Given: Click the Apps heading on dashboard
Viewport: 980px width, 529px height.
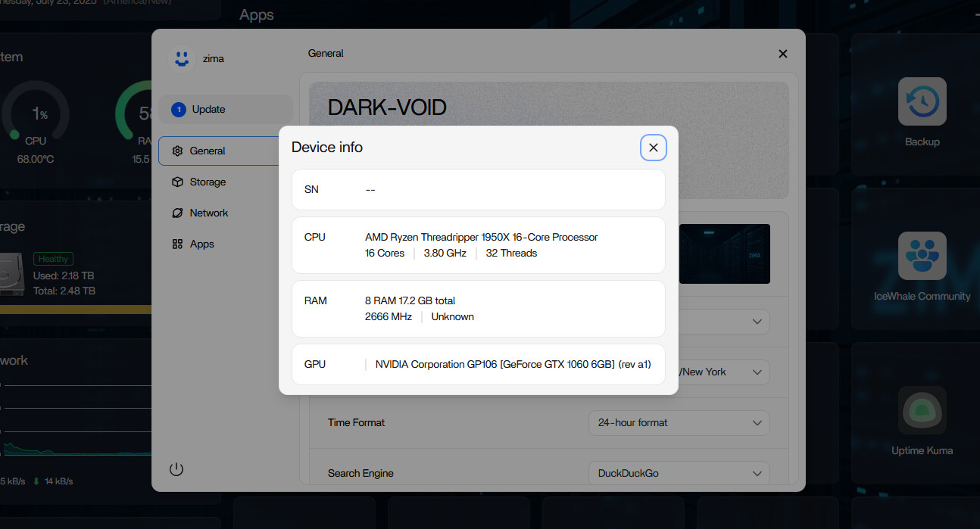Looking at the screenshot, I should (257, 14).
